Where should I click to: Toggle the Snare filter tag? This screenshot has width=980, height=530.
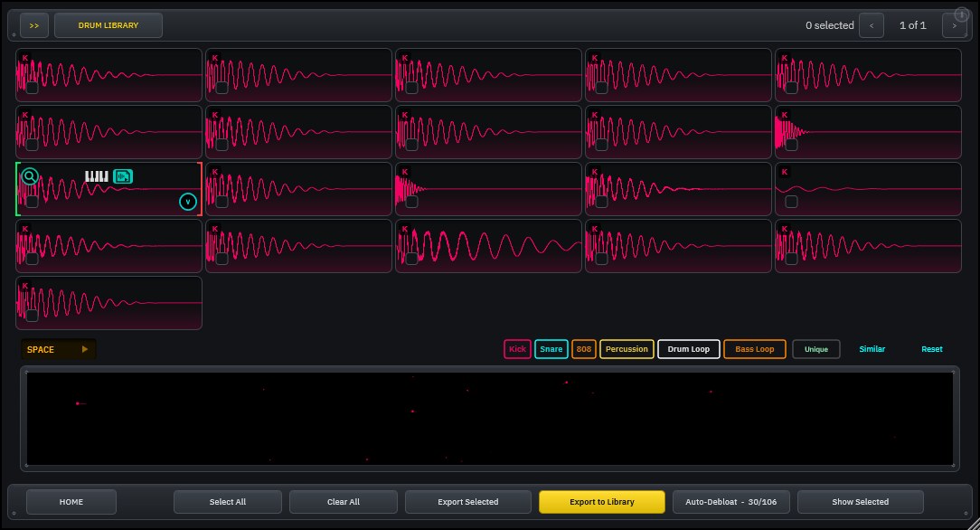551,349
